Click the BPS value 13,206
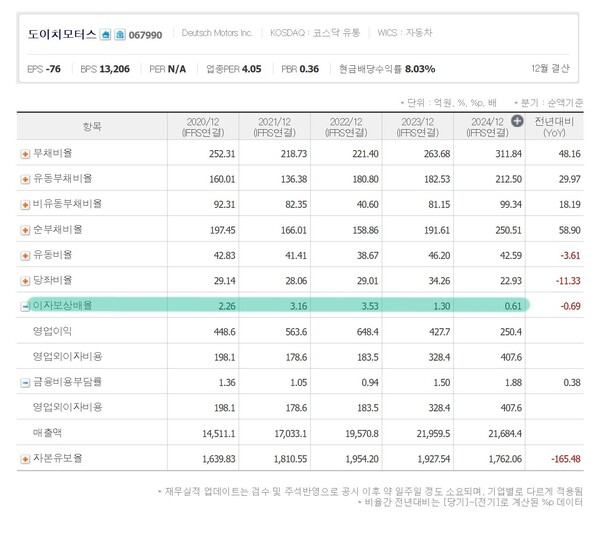 (114, 69)
